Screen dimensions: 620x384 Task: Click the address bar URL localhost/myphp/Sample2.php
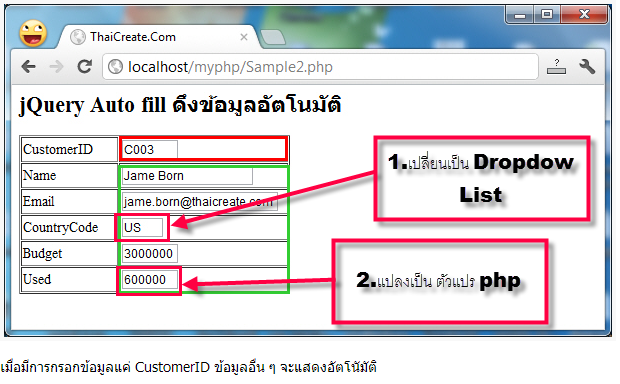click(x=230, y=67)
